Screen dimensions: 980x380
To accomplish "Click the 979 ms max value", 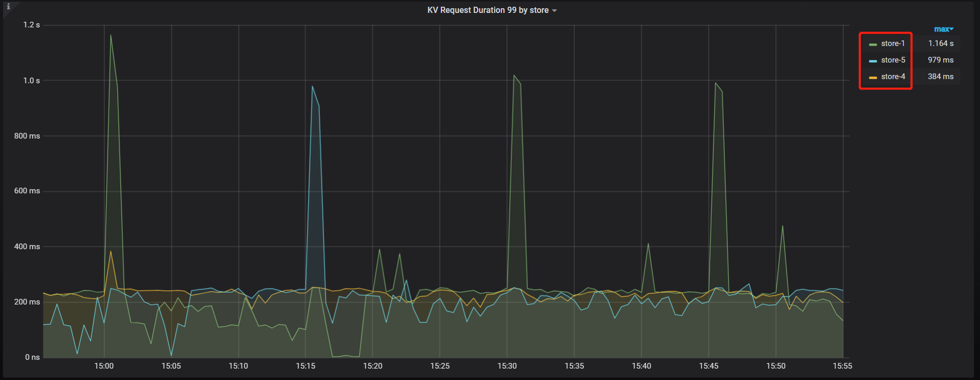I will tap(941, 60).
